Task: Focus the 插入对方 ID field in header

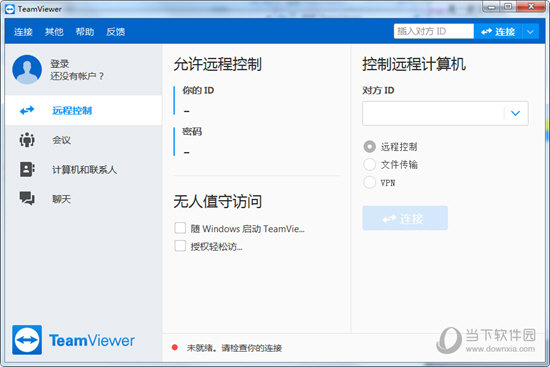Action: point(434,32)
